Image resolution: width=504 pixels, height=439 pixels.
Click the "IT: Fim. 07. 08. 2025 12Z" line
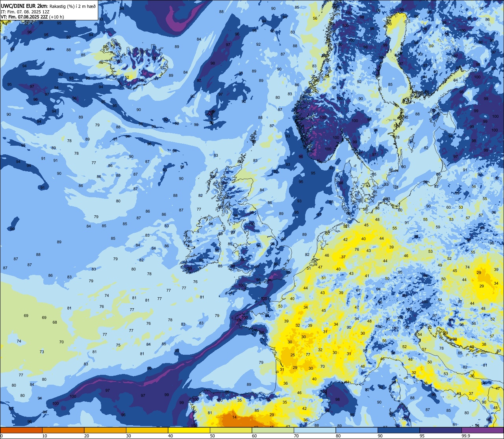(25, 11)
